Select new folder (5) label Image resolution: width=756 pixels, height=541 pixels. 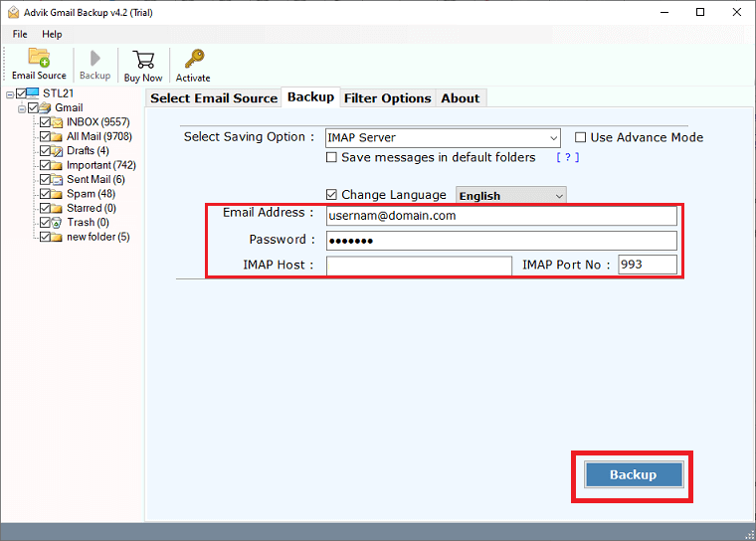click(x=98, y=237)
